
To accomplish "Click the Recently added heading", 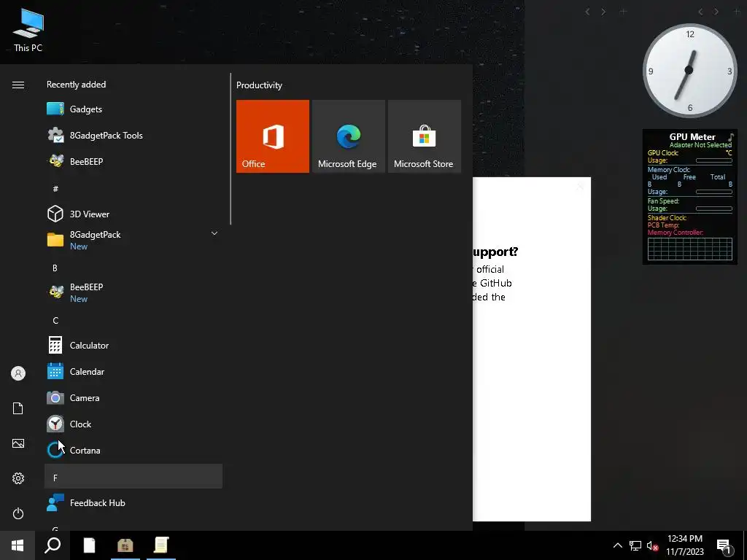I will click(76, 85).
